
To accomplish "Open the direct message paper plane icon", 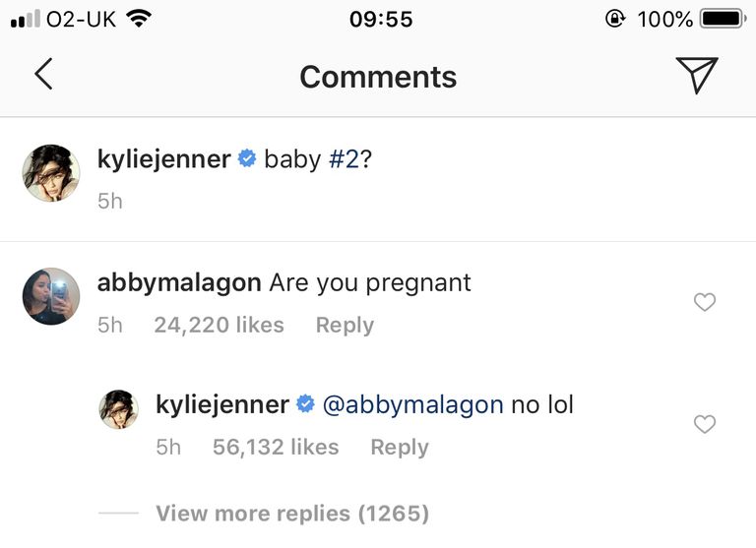I will pyautogui.click(x=697, y=75).
